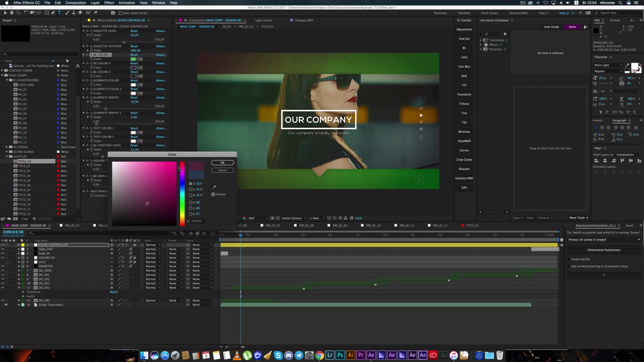Open Skype from the dock
Viewport: 644px width, 362px height.
[x=278, y=355]
